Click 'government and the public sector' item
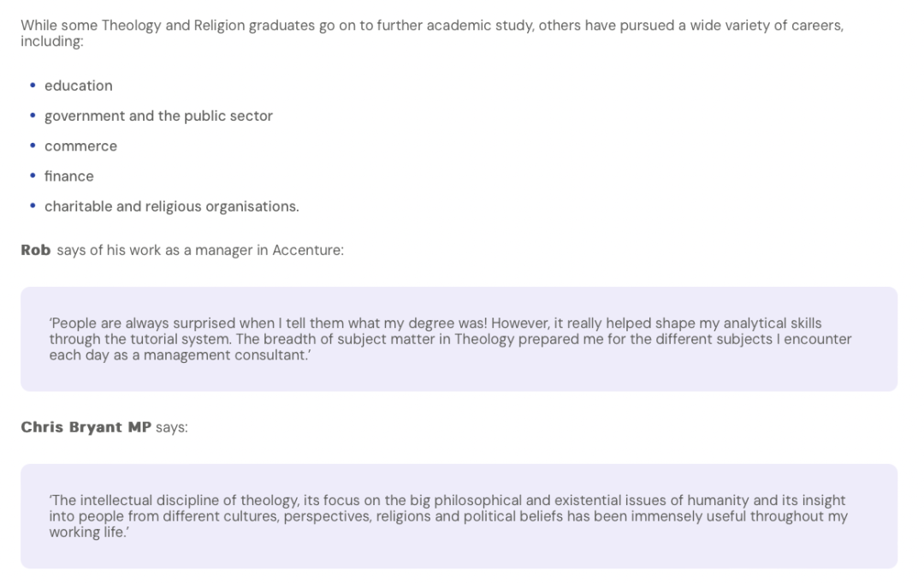Screen dimensions: 924x583 (x=158, y=116)
